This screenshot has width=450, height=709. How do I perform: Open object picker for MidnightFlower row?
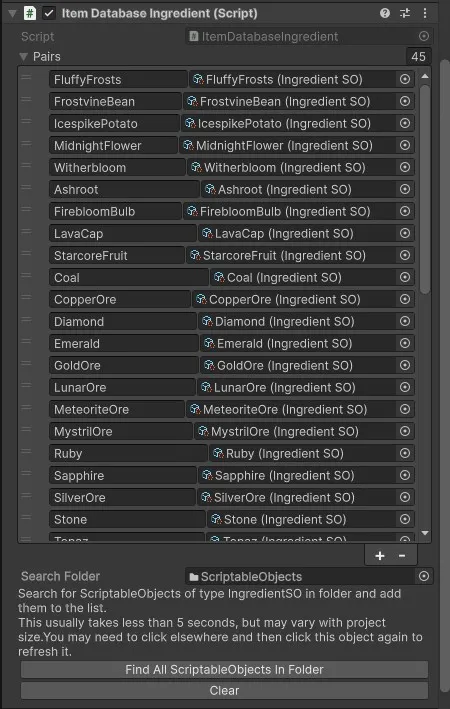click(405, 145)
